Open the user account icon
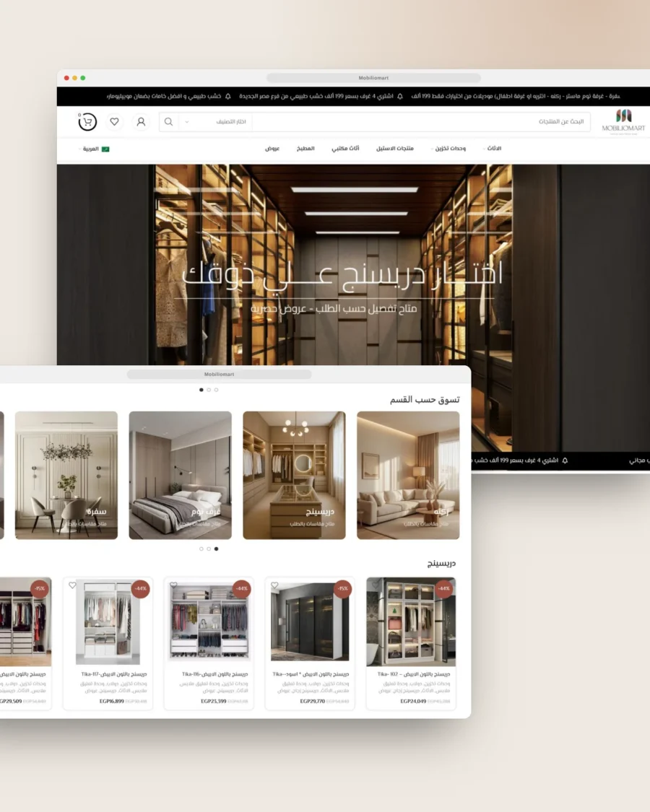This screenshot has height=812, width=650. pyautogui.click(x=141, y=122)
